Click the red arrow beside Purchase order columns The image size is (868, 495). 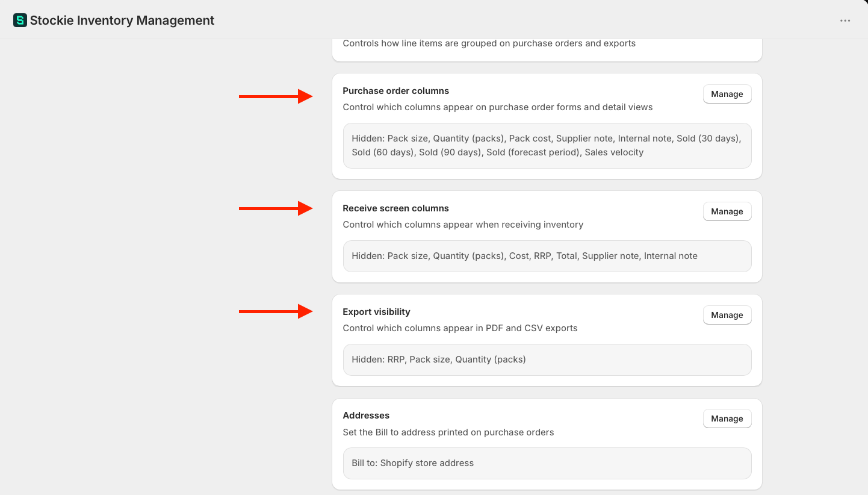click(x=276, y=96)
